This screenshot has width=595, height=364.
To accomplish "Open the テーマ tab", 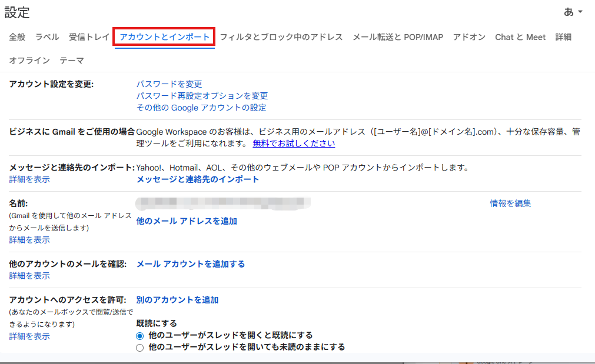I will coord(73,60).
